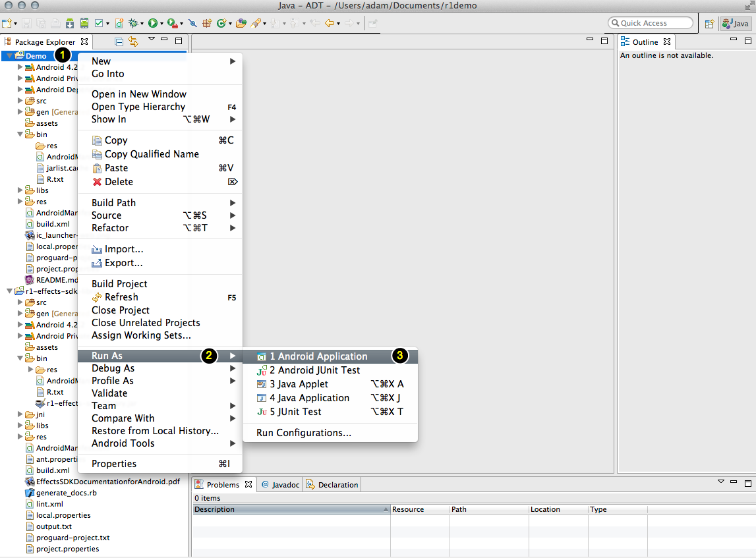Toggle Link with Editor in Package Explorer
This screenshot has height=558, width=756.
(x=133, y=42)
